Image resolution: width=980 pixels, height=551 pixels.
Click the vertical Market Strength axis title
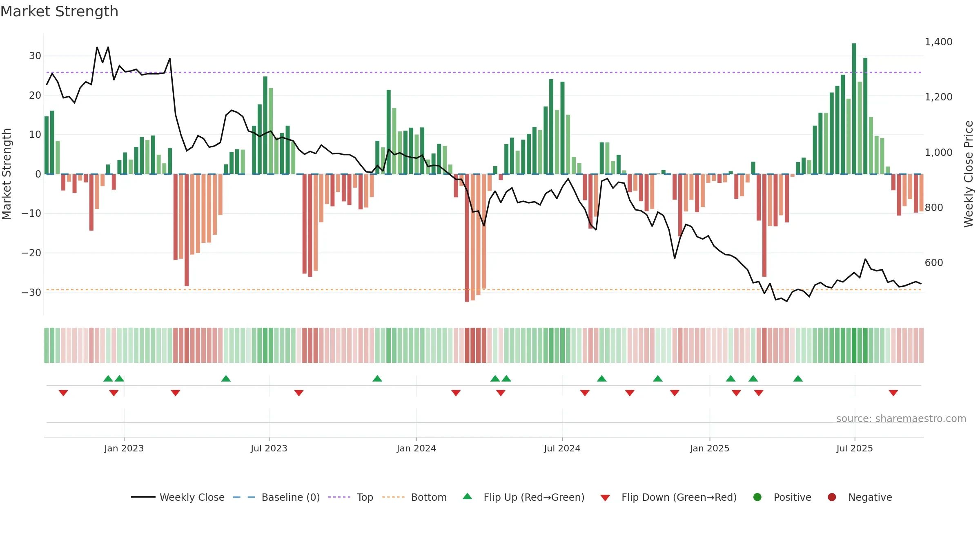click(7, 174)
